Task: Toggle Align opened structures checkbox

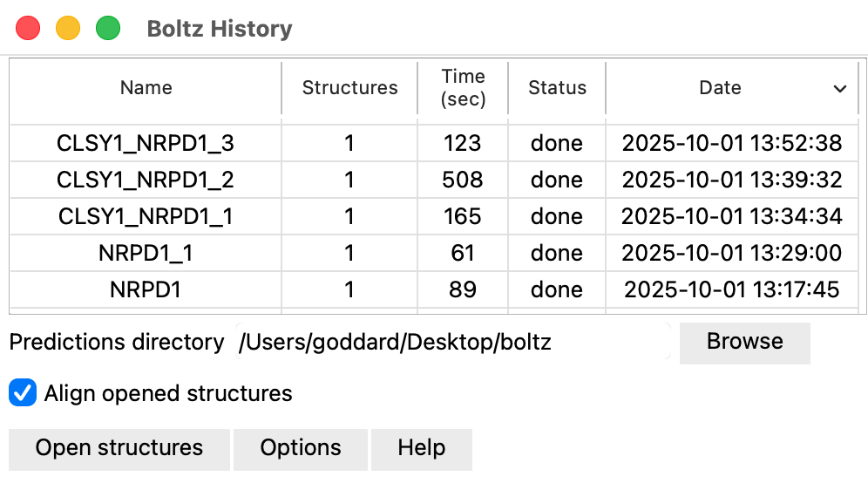Action: (22, 393)
